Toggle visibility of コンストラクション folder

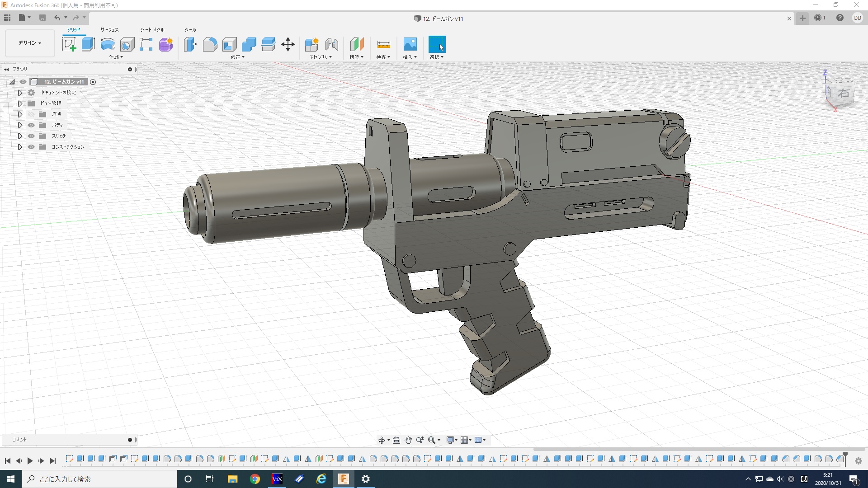click(x=31, y=147)
